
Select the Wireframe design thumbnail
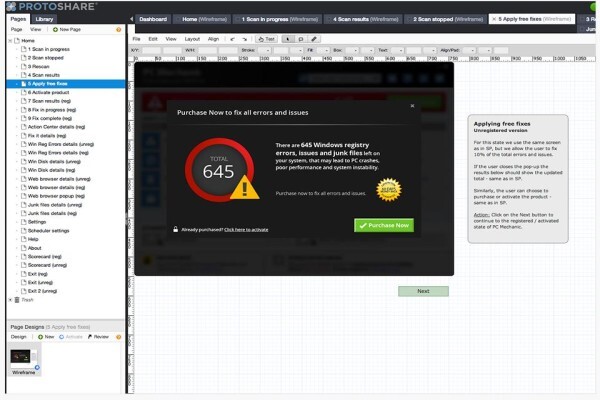[23, 359]
